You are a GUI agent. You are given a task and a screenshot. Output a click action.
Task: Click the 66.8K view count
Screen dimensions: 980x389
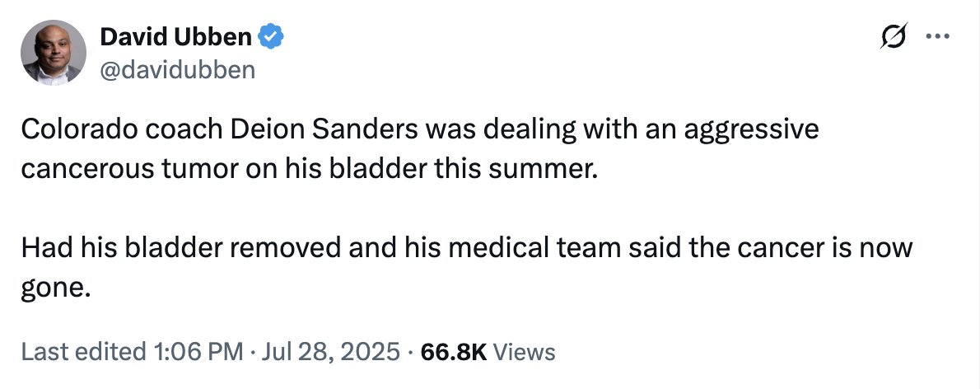click(x=454, y=352)
